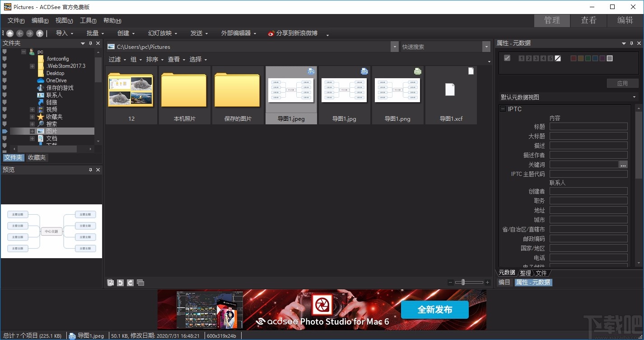The width and height of the screenshot is (644, 340).
Task: Toggle Easy-Select marker next to pc folder
Action: (x=5, y=52)
